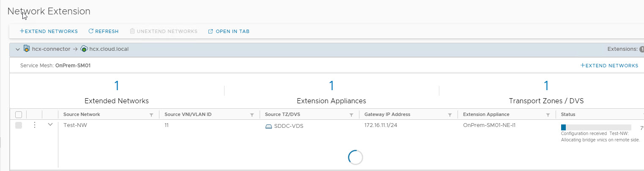The image size is (644, 171).
Task: Open Network Extension in a new tab
Action: pyautogui.click(x=229, y=31)
